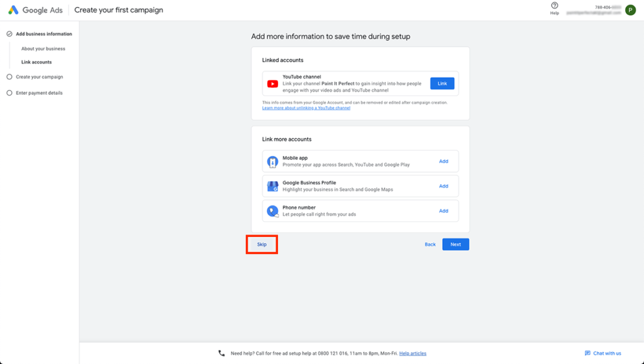This screenshot has height=364, width=644.
Task: Click the Chat with us icon
Action: coord(587,353)
